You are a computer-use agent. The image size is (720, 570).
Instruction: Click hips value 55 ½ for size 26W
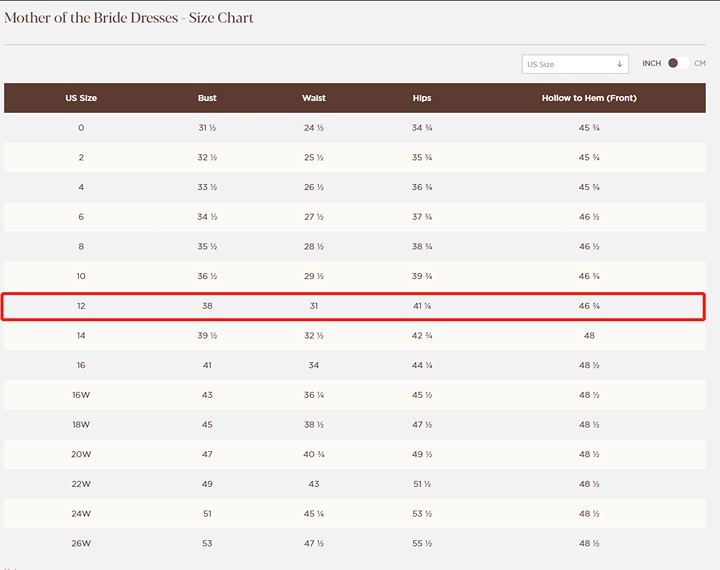coord(422,543)
